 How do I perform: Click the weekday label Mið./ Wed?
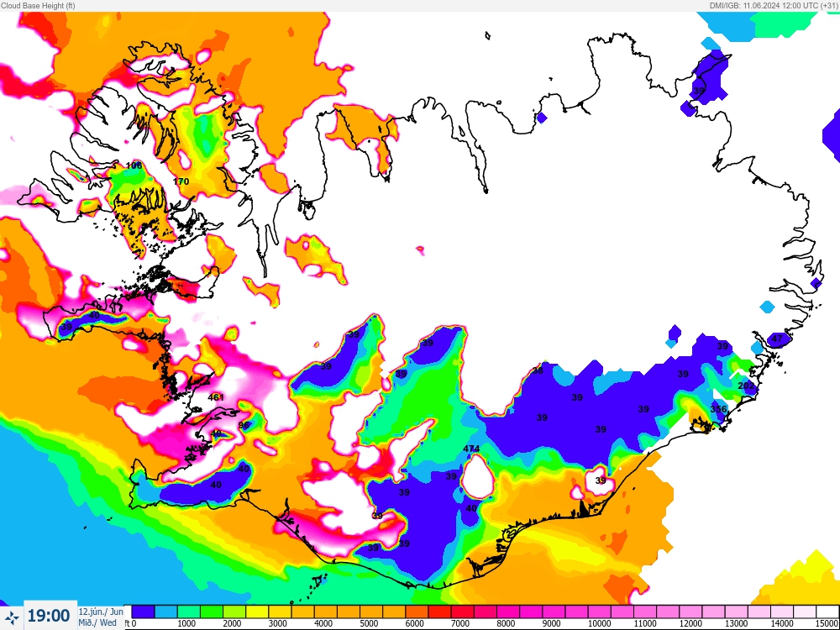(97, 622)
